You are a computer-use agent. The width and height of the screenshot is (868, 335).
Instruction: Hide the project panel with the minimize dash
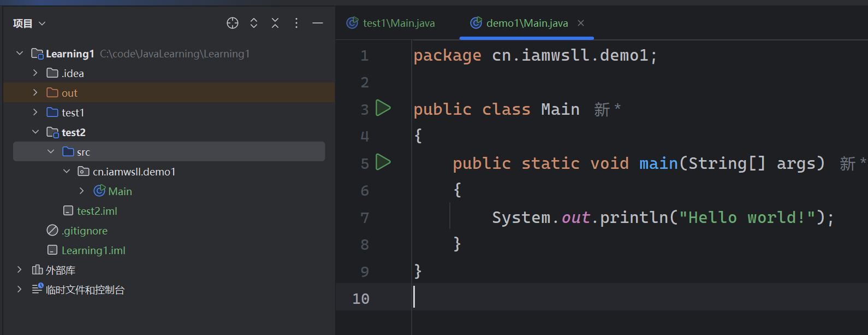tap(318, 23)
